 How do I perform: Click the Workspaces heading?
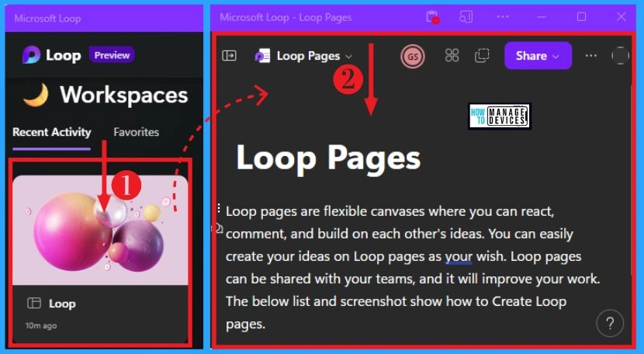123,95
